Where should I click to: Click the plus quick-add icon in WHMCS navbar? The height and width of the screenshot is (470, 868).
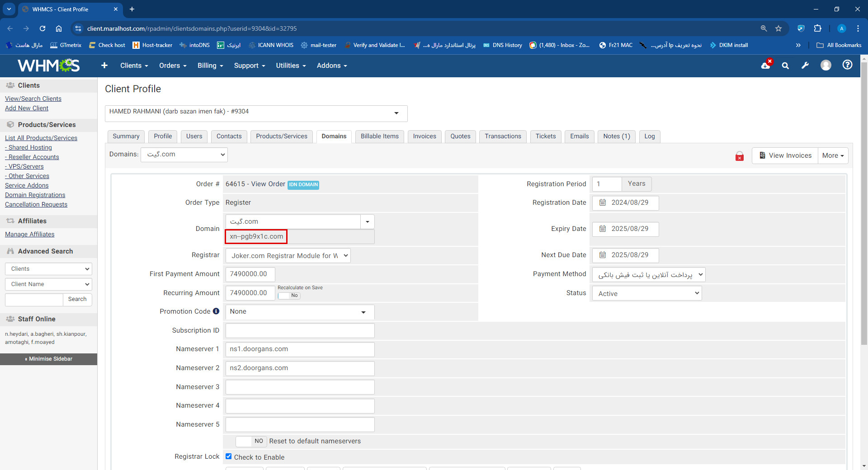104,66
